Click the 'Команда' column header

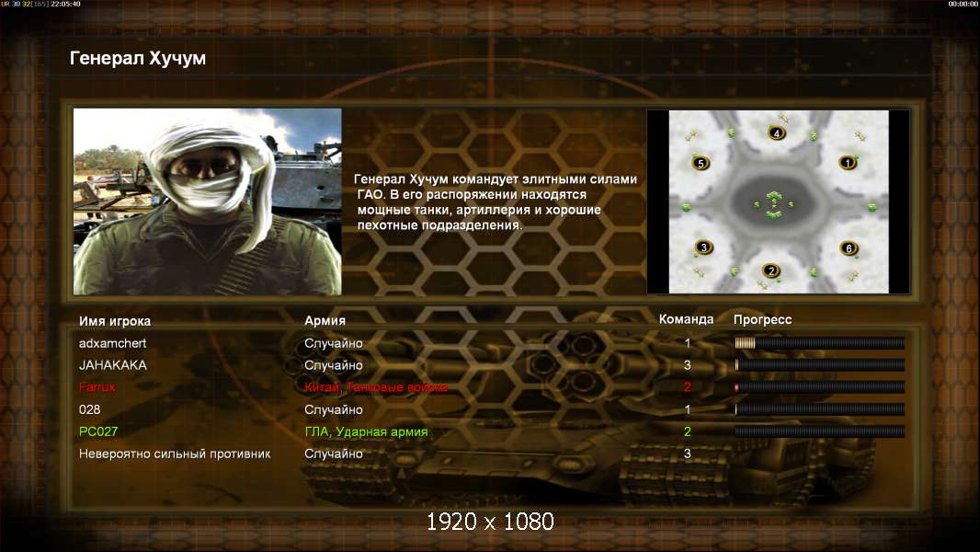pos(686,319)
